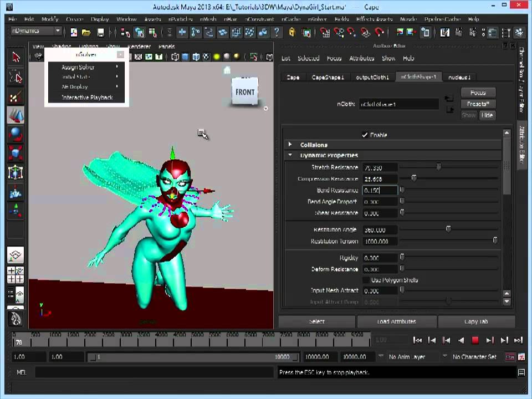The width and height of the screenshot is (532, 399).
Task: Click the MEL command line input
Action: [154, 372]
